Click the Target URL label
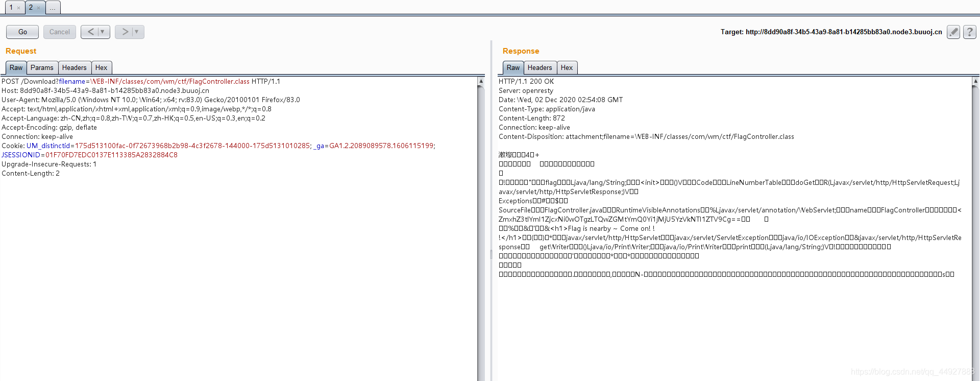 pos(831,32)
